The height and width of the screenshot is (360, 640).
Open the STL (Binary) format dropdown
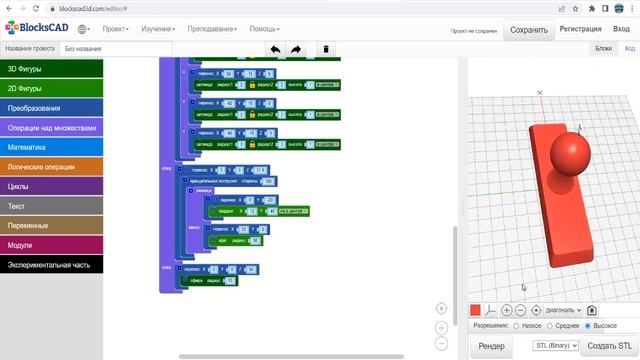coord(555,346)
